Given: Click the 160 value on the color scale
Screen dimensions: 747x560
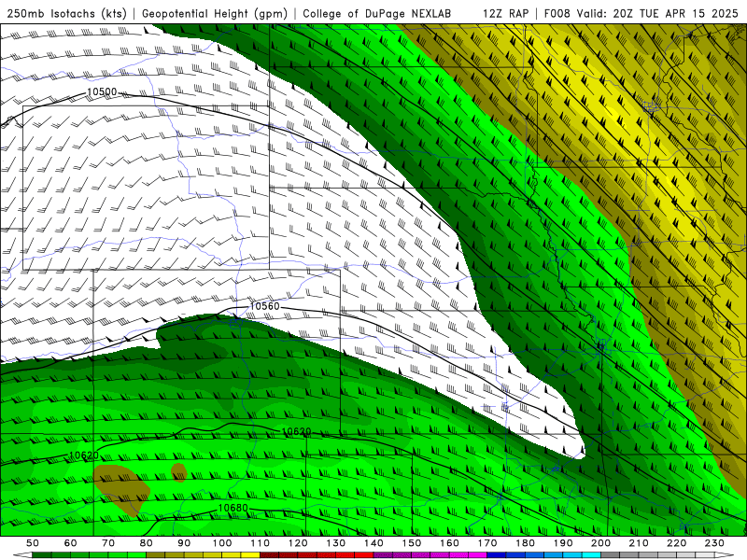Looking at the screenshot, I should pos(449,543).
